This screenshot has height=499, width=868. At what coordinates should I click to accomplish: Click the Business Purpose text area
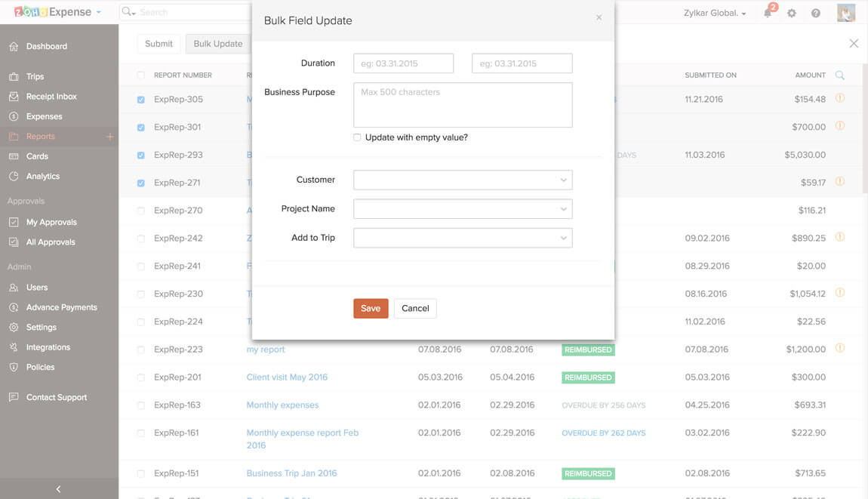click(x=463, y=105)
